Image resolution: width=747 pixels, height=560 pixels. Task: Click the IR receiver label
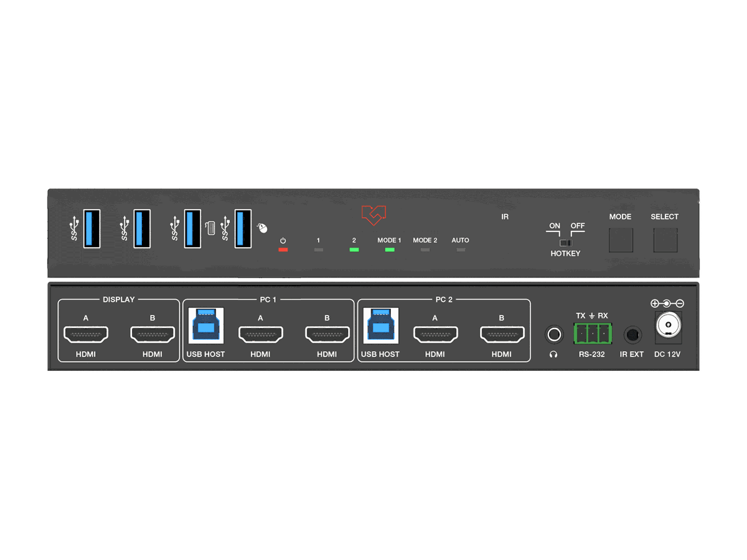505,217
